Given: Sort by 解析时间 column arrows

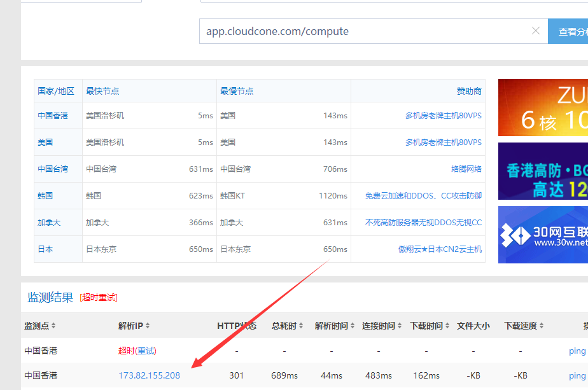Looking at the screenshot, I should pyautogui.click(x=353, y=326).
